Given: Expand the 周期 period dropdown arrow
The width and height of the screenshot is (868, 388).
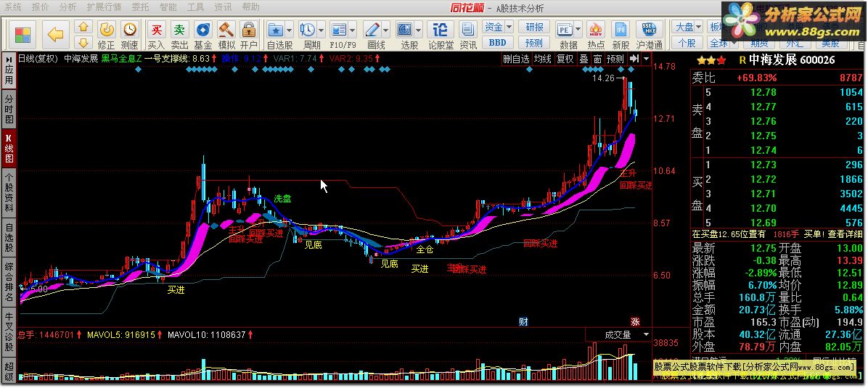Looking at the screenshot, I should click(321, 29).
